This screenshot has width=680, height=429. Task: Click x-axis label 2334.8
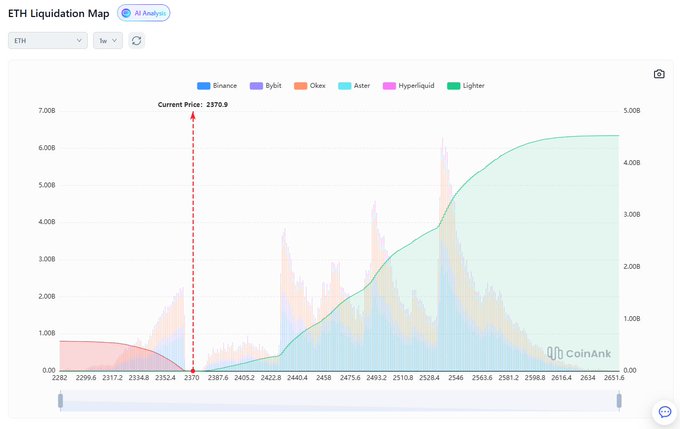[139, 378]
